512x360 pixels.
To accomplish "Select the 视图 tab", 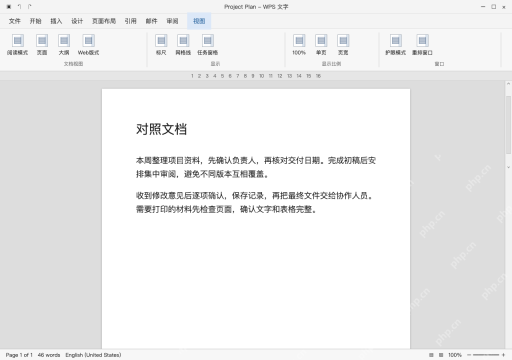I will click(x=199, y=21).
